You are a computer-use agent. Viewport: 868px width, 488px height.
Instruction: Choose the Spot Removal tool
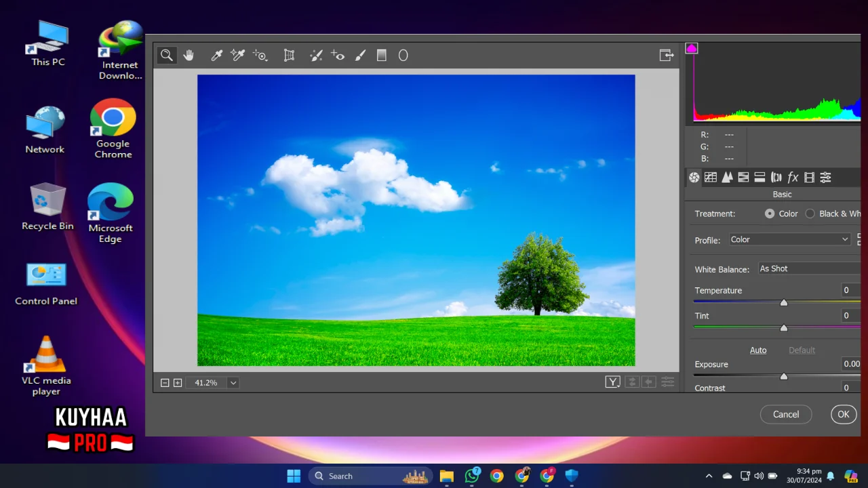[x=316, y=56]
